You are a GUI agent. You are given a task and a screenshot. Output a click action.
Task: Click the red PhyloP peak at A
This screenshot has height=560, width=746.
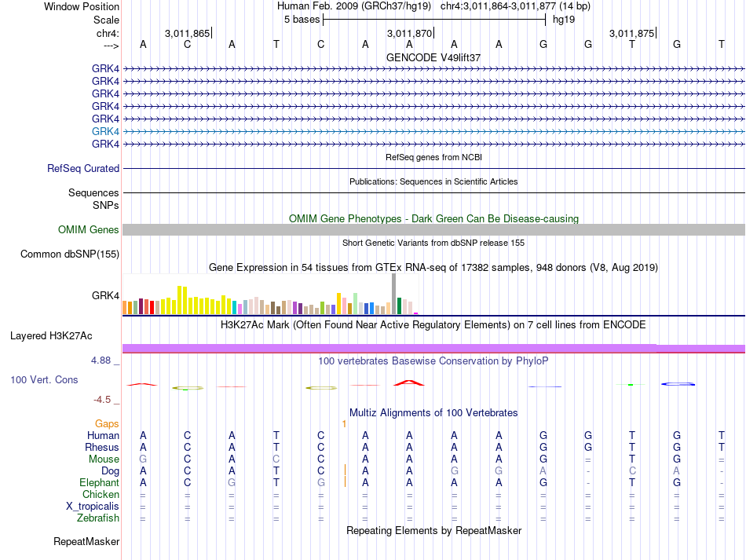click(409, 382)
